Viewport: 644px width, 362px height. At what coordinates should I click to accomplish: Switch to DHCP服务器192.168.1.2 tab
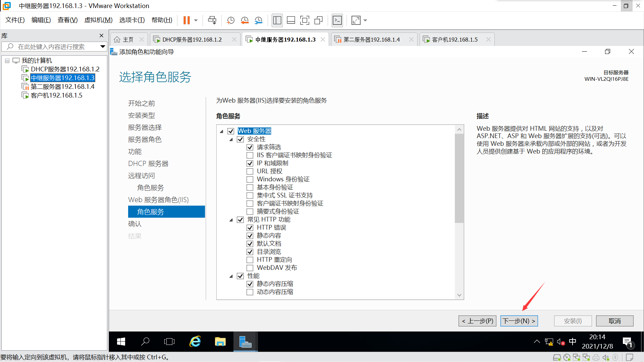tap(192, 40)
